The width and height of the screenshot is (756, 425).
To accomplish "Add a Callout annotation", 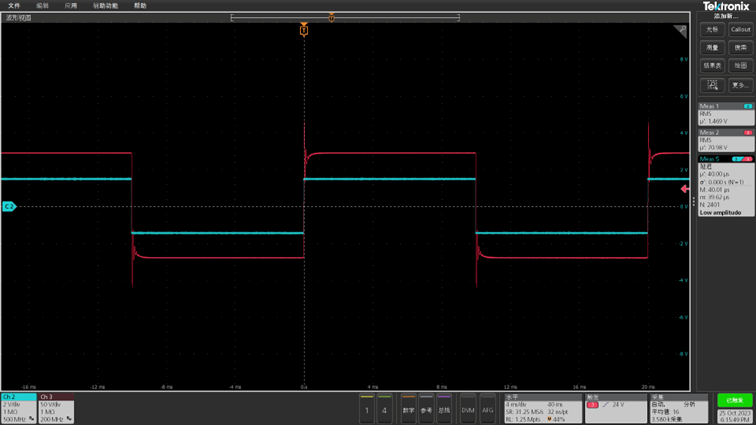I will pyautogui.click(x=740, y=30).
